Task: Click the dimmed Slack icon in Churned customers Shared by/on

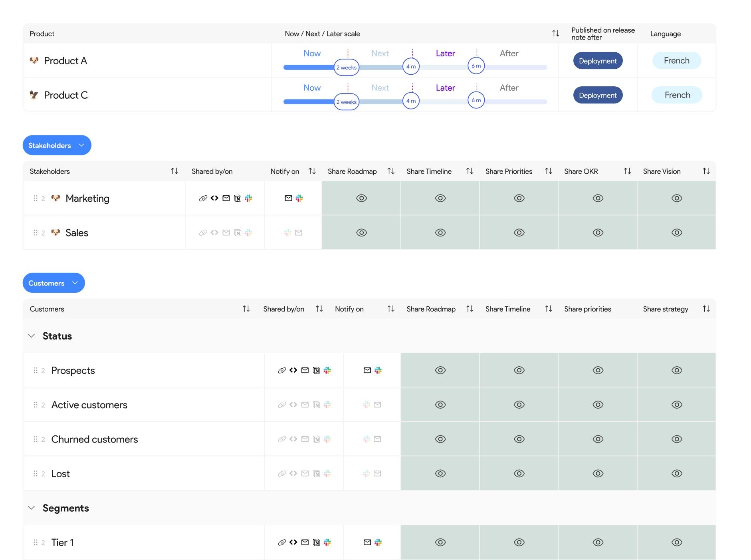Action: tap(327, 439)
